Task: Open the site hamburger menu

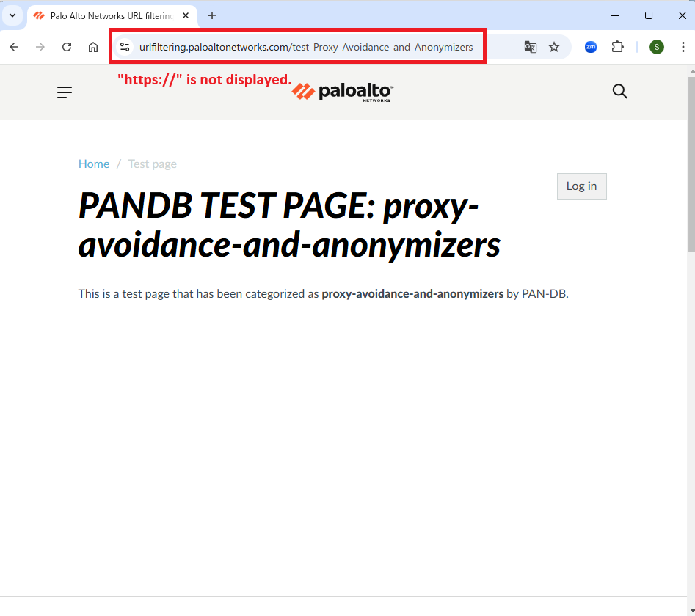Action: pyautogui.click(x=65, y=92)
